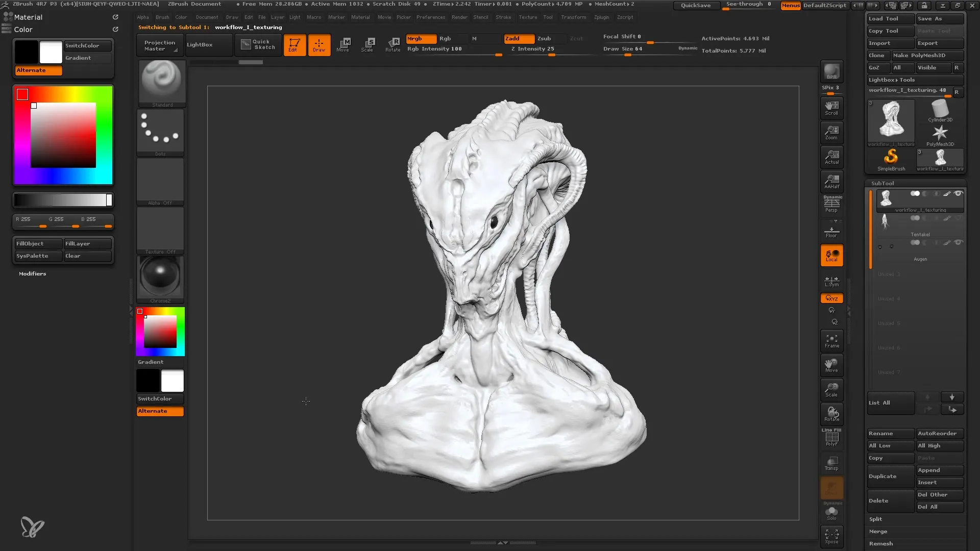Image resolution: width=980 pixels, height=551 pixels.
Task: Toggle Local transformations button
Action: [x=831, y=255]
